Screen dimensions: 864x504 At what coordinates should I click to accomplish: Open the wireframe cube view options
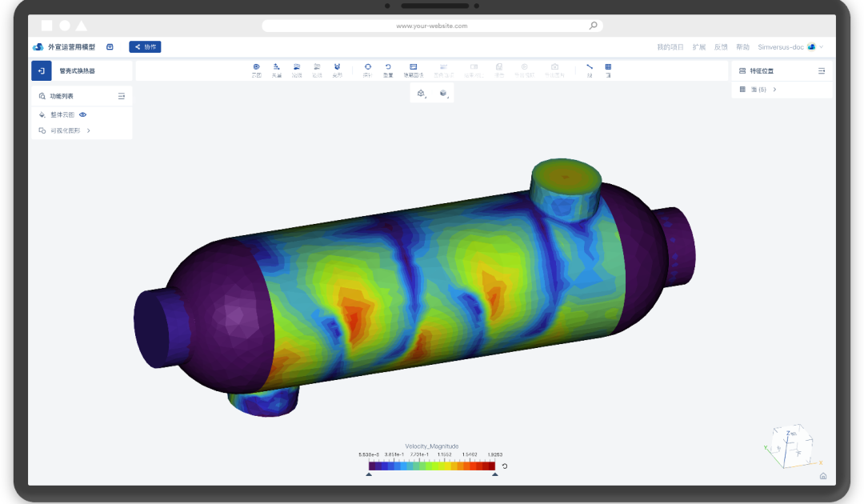pyautogui.click(x=421, y=93)
